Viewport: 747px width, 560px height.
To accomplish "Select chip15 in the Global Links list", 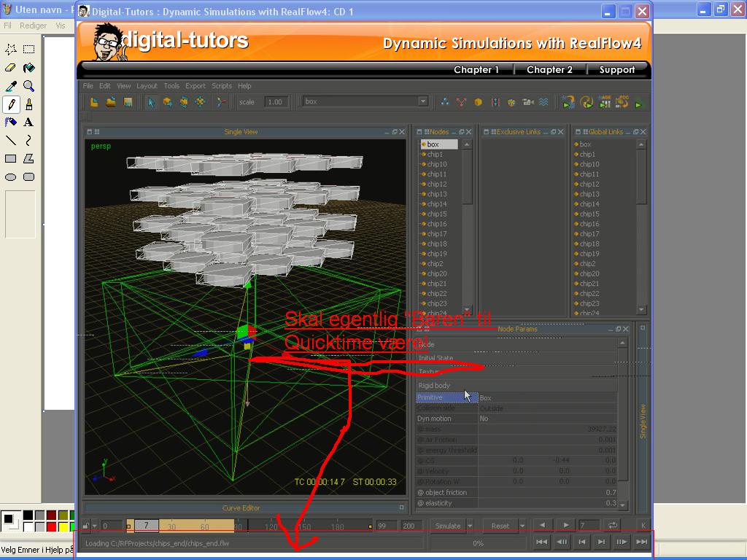I will [x=589, y=214].
